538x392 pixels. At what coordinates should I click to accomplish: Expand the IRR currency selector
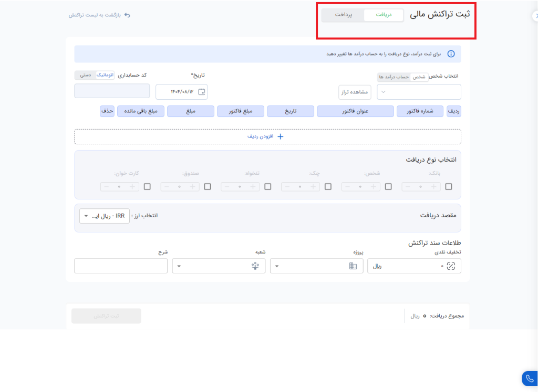click(x=104, y=216)
